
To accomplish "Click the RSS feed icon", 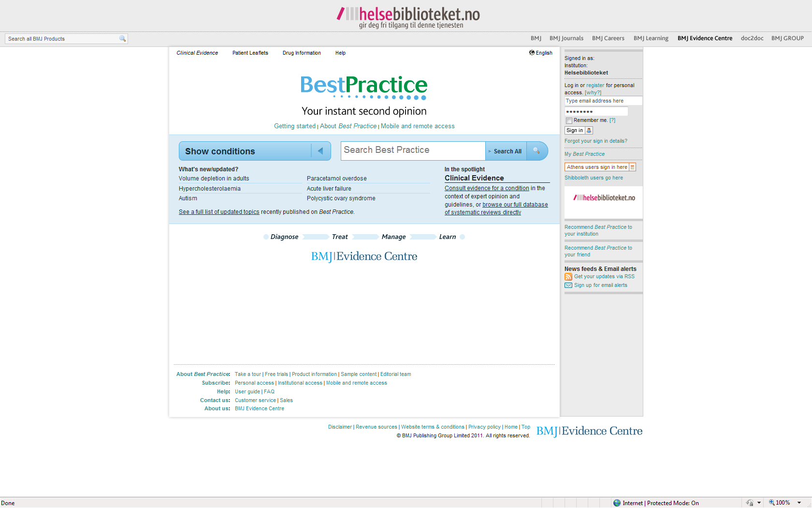I will tap(568, 277).
